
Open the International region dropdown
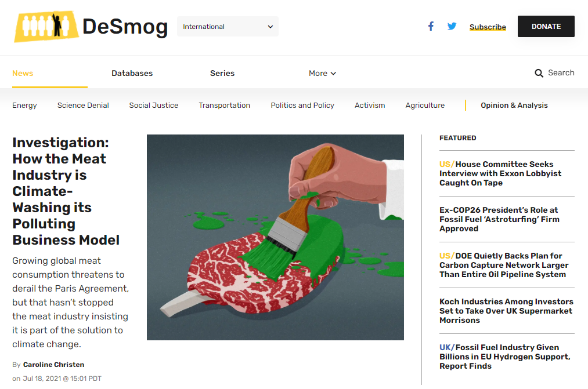[x=228, y=27]
